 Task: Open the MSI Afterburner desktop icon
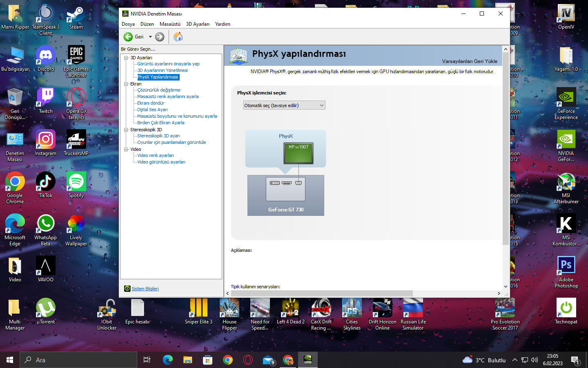(566, 188)
